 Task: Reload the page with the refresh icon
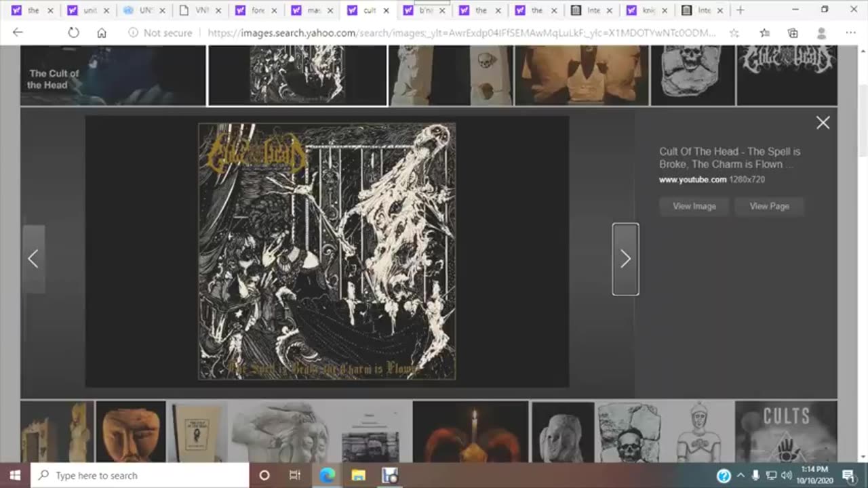[x=73, y=33]
